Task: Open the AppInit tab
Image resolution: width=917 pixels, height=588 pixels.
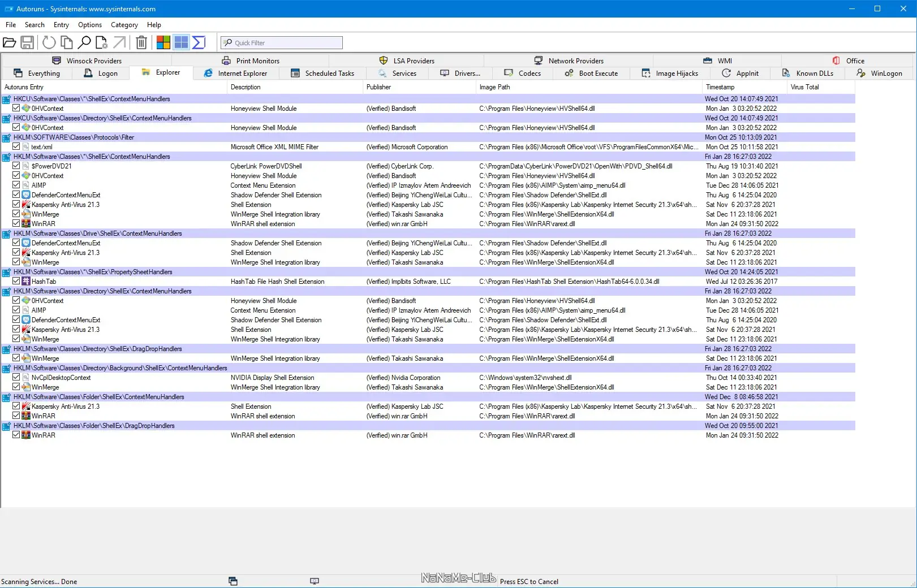Action: 741,73
